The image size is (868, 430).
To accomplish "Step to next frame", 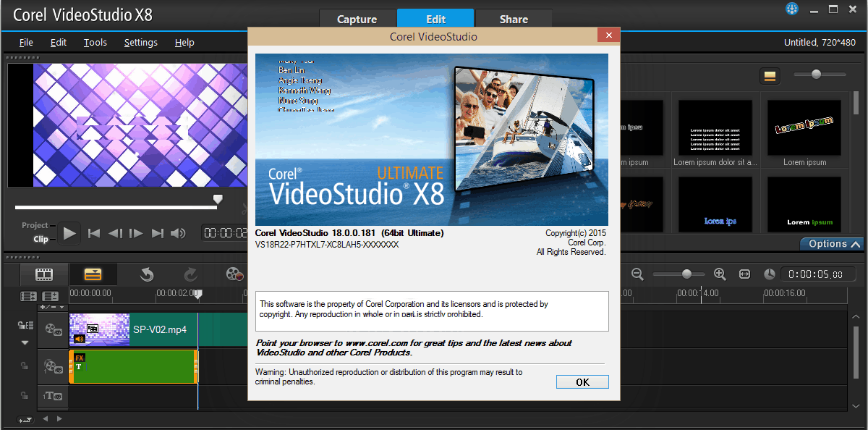I will click(136, 233).
